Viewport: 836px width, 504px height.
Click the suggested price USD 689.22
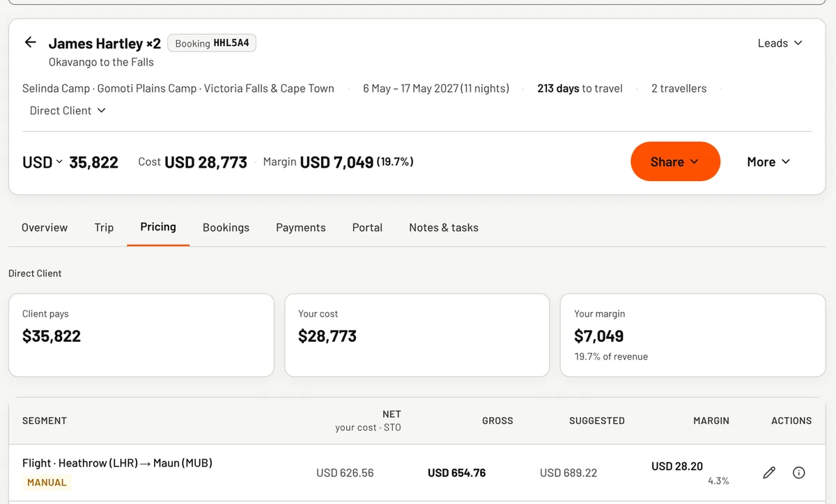coord(568,473)
